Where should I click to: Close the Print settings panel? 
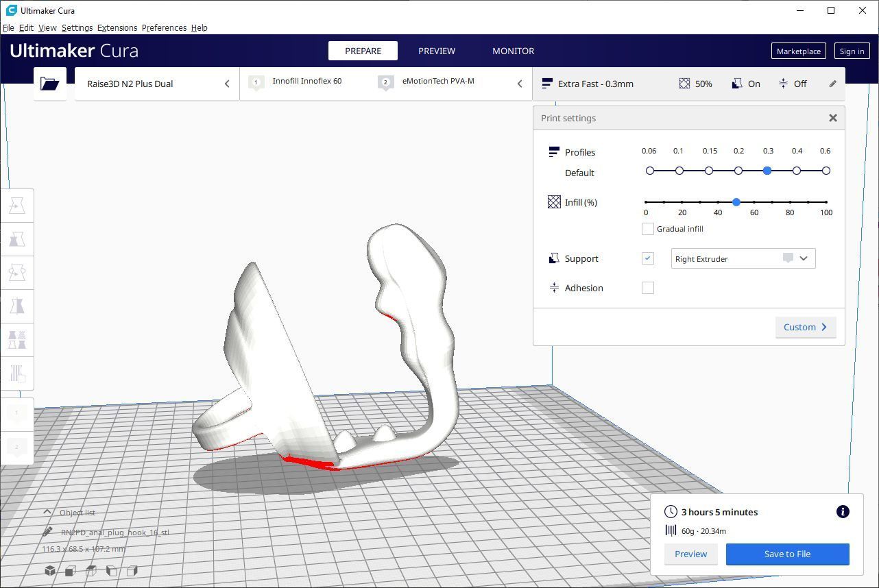[x=832, y=118]
